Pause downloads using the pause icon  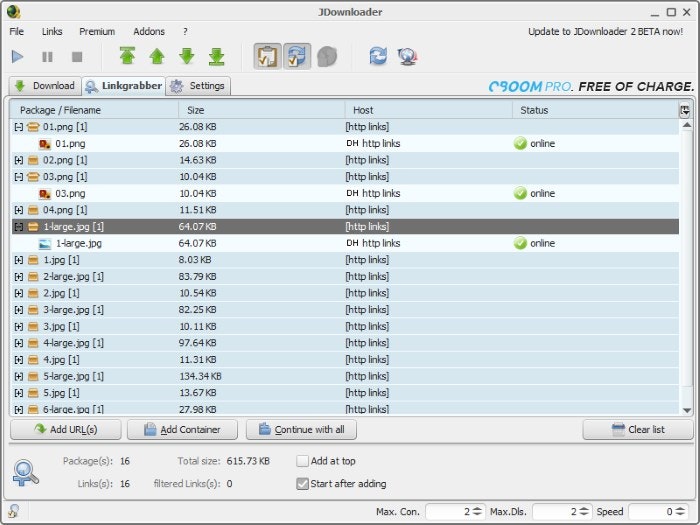tap(47, 57)
